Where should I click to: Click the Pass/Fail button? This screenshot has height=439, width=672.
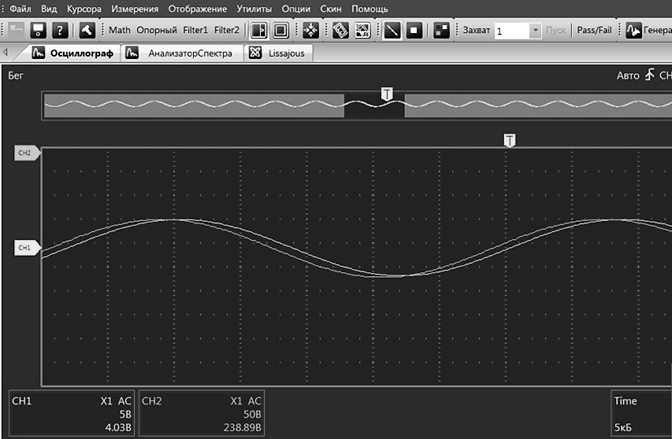[x=596, y=30]
